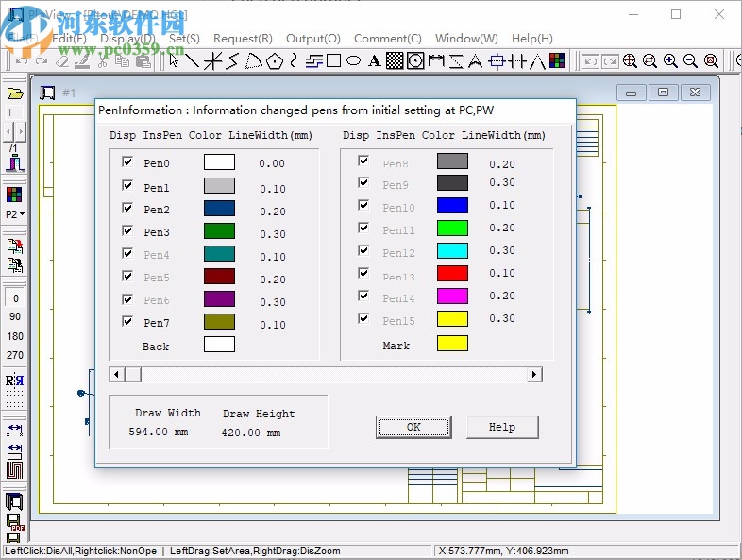Click the Pen6 purple color swatch
This screenshot has height=560, width=742.
pyautogui.click(x=219, y=299)
